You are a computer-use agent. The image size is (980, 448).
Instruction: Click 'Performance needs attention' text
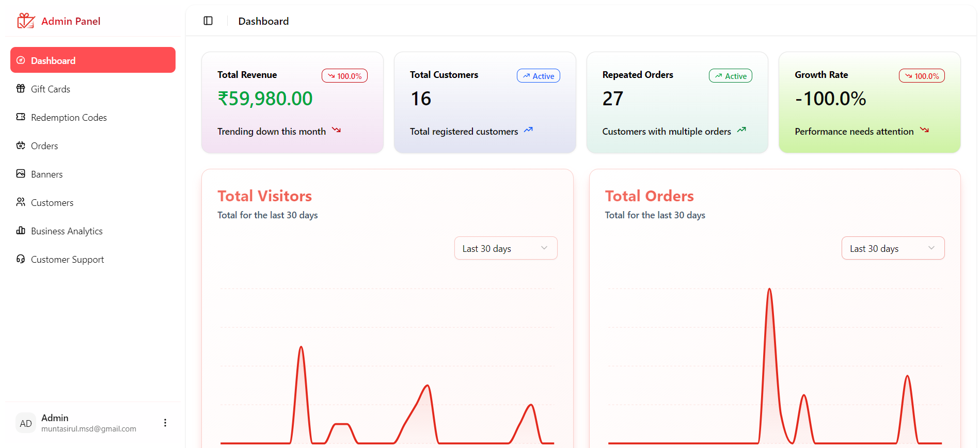tap(854, 132)
